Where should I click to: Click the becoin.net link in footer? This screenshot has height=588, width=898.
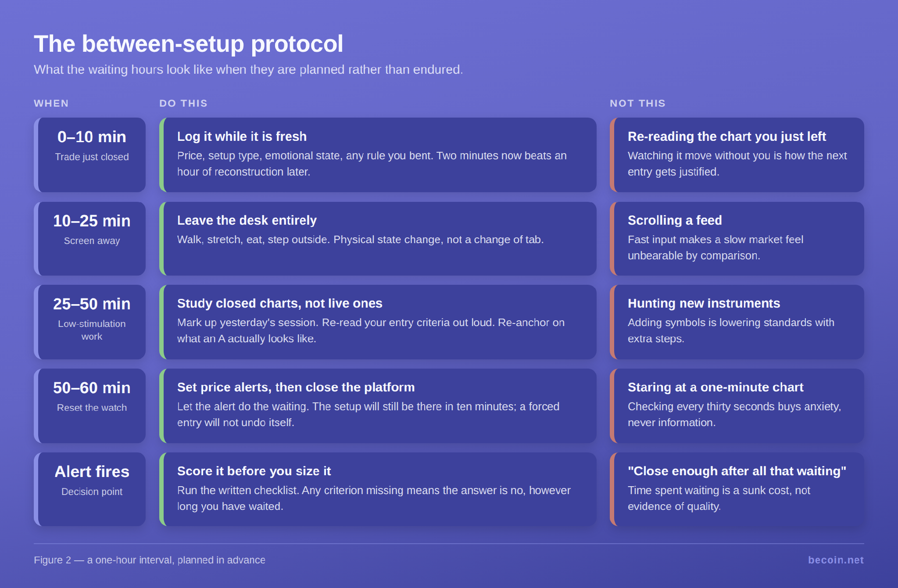[836, 560]
